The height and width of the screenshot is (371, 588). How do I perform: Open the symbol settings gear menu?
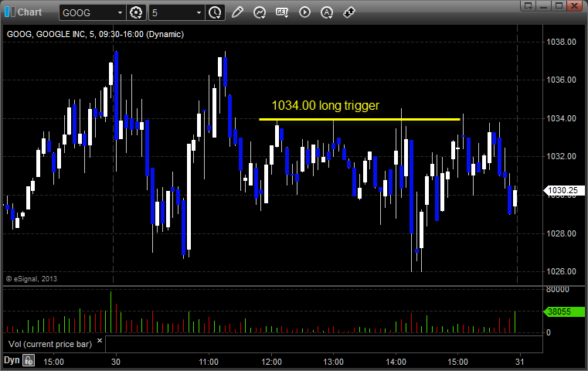tap(136, 13)
